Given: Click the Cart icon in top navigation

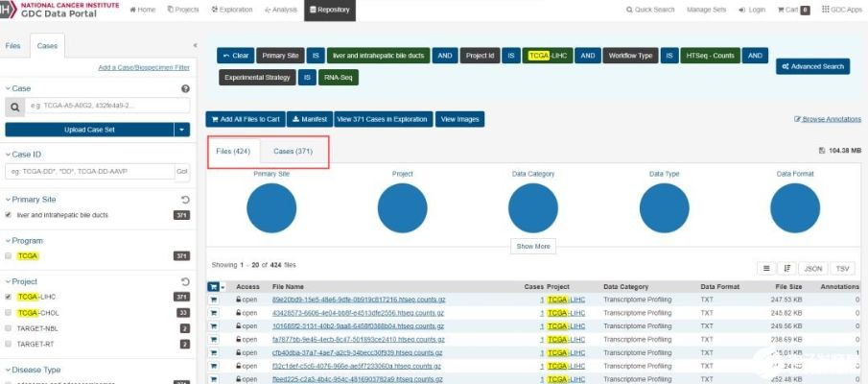Looking at the screenshot, I should tap(791, 10).
